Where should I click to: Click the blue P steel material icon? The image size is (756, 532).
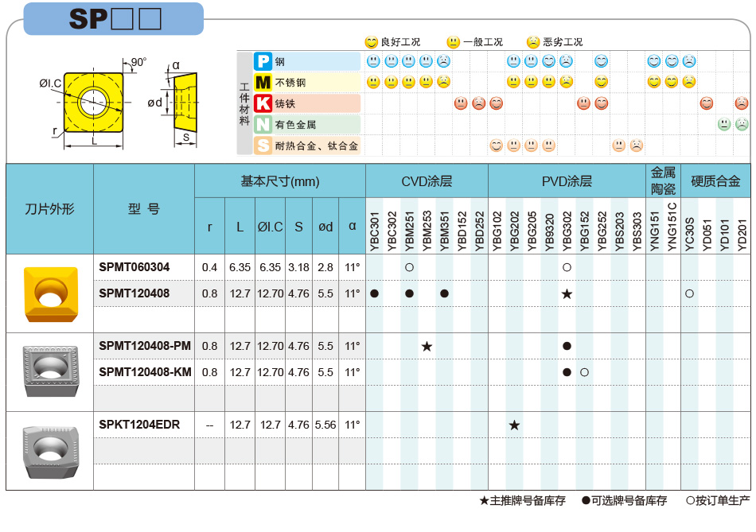tap(263, 61)
